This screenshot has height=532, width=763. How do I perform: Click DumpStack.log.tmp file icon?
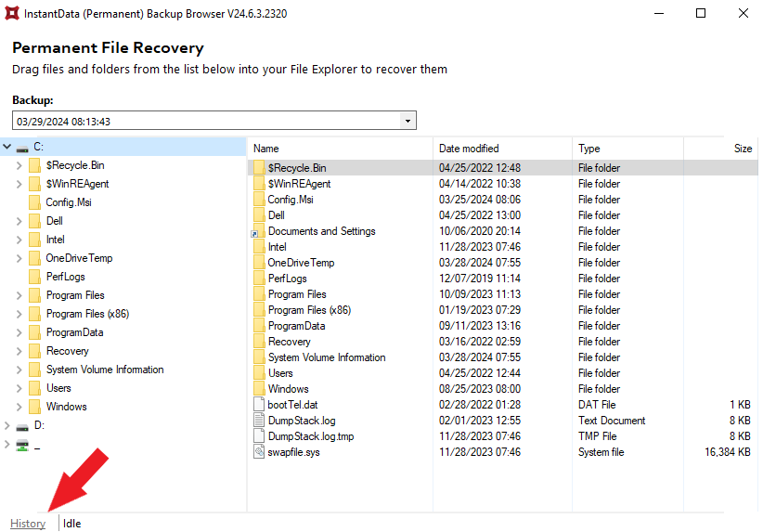tap(259, 436)
